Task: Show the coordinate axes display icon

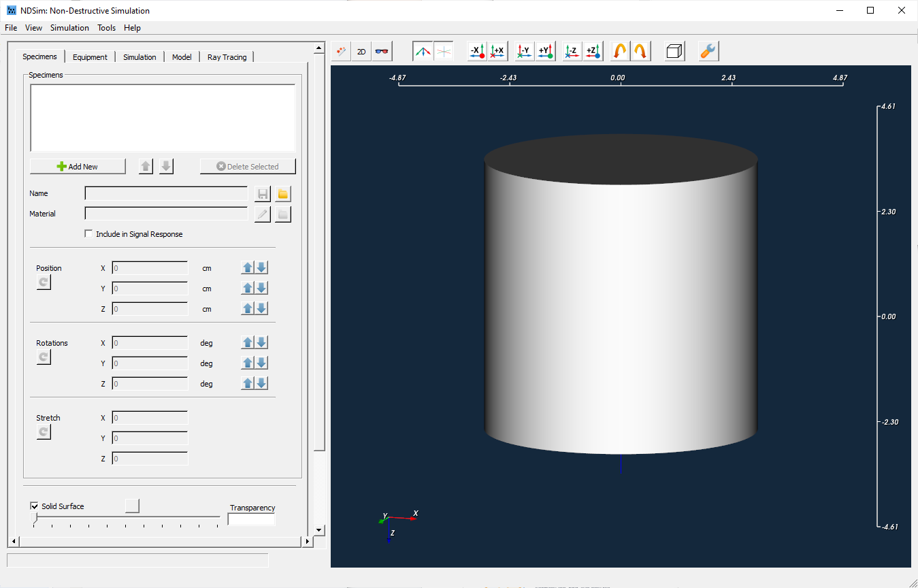Action: 423,51
